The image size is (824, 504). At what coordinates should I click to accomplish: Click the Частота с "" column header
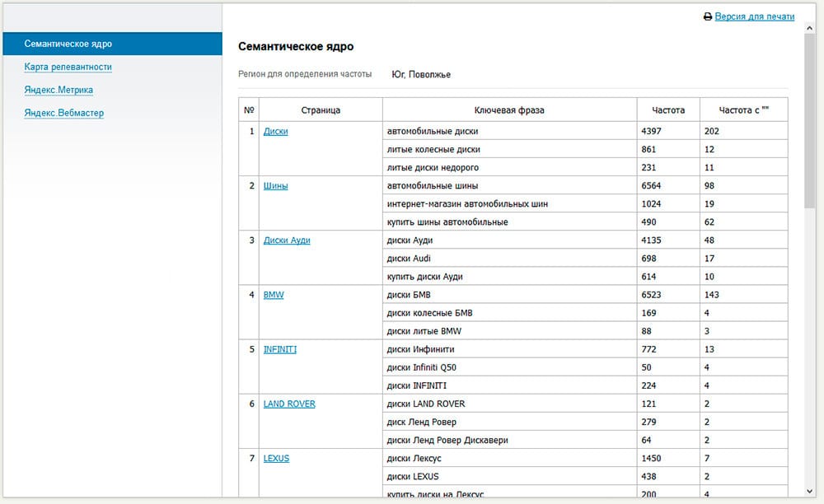[x=743, y=110]
